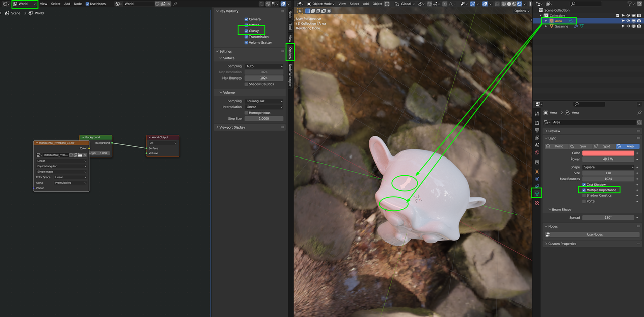Screen dimensions: 644x317
Task: Open the Options sidebar tab
Action: pos(290,52)
